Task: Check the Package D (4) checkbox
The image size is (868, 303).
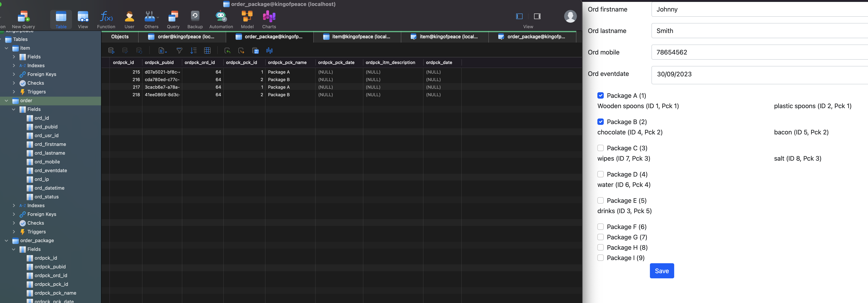Action: pyautogui.click(x=601, y=174)
